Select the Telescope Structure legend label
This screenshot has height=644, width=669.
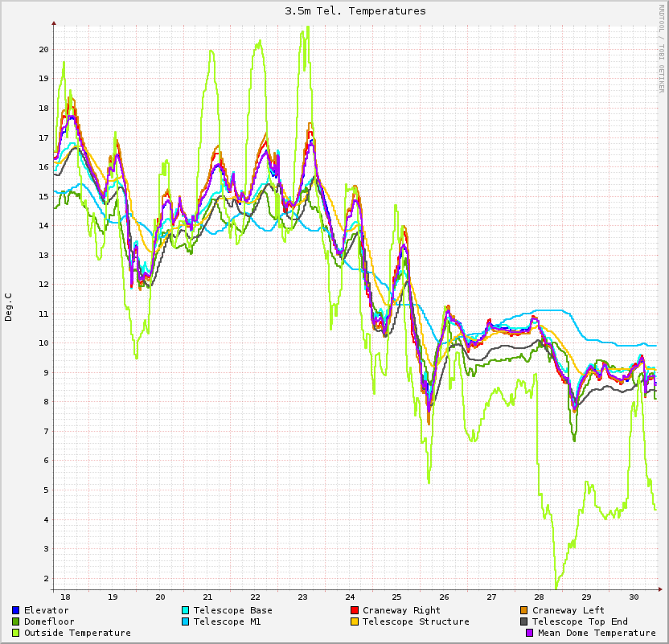416,621
